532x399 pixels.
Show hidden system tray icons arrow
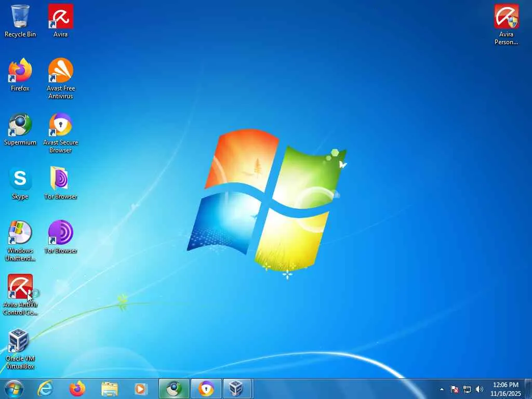[x=442, y=389]
